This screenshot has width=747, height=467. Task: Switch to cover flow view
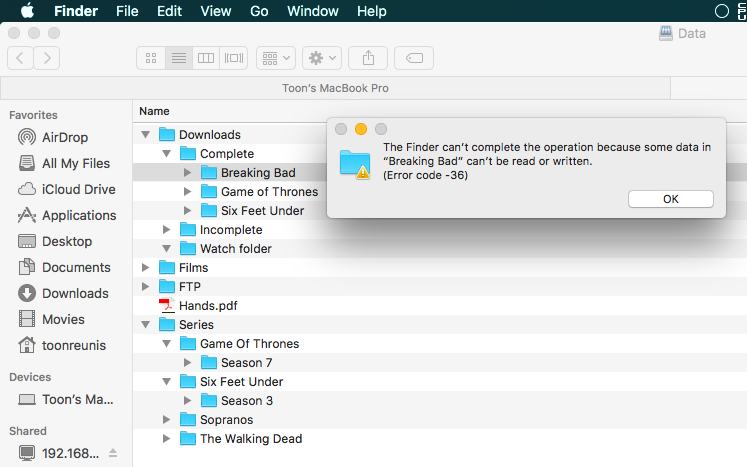[233, 58]
